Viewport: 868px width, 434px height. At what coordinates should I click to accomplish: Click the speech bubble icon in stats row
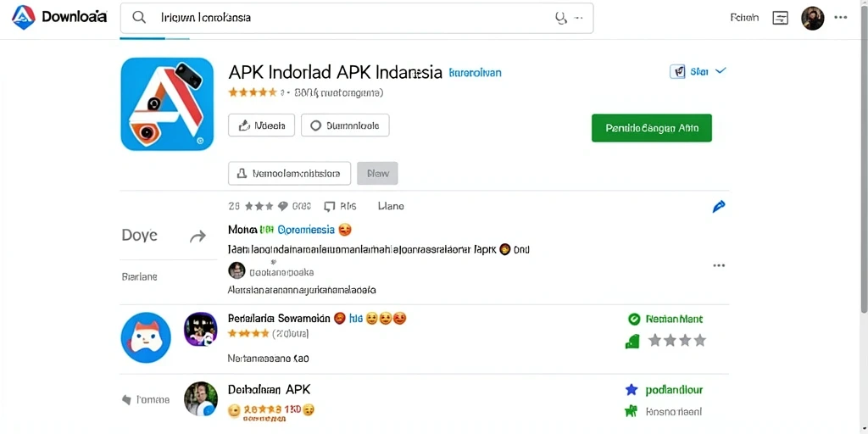[283, 207]
